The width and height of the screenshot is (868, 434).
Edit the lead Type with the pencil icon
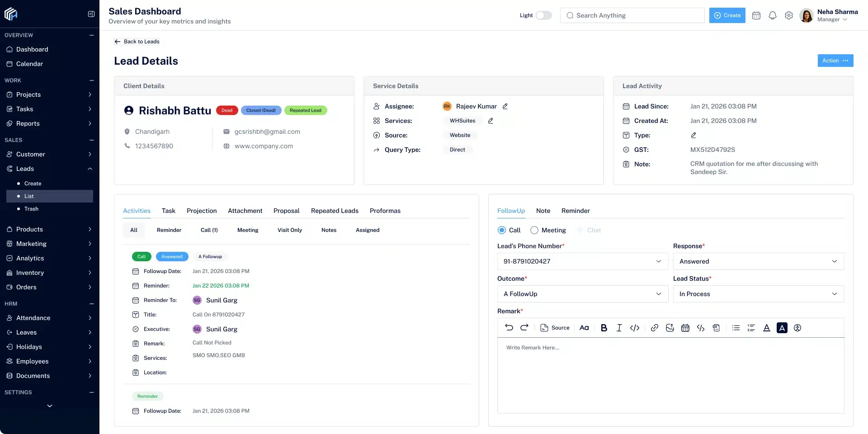[693, 135]
